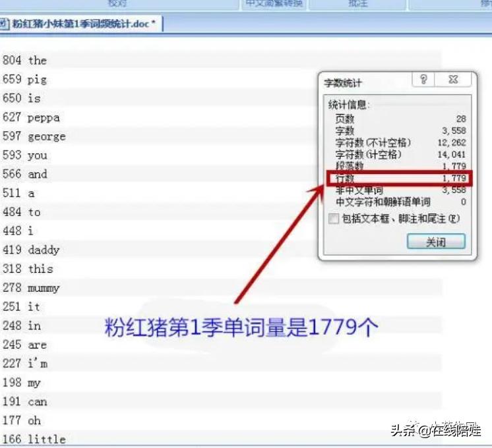Click the line "198 my"

[x=21, y=383]
